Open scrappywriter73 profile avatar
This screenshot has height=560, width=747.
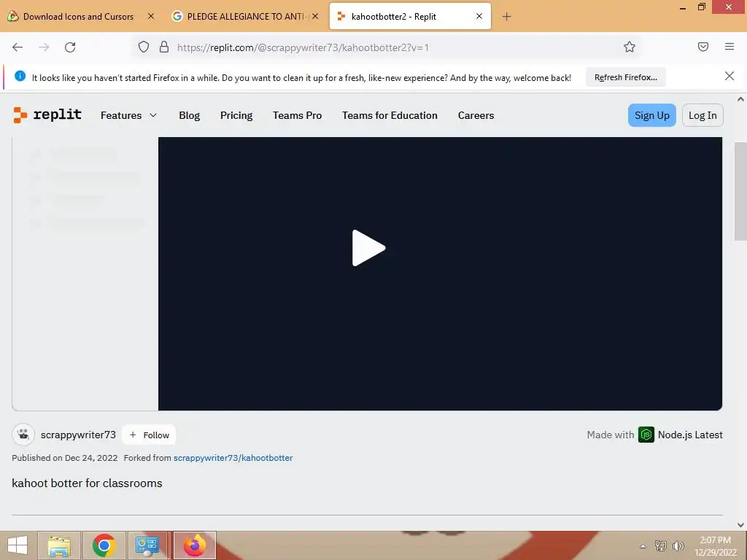tap(23, 435)
